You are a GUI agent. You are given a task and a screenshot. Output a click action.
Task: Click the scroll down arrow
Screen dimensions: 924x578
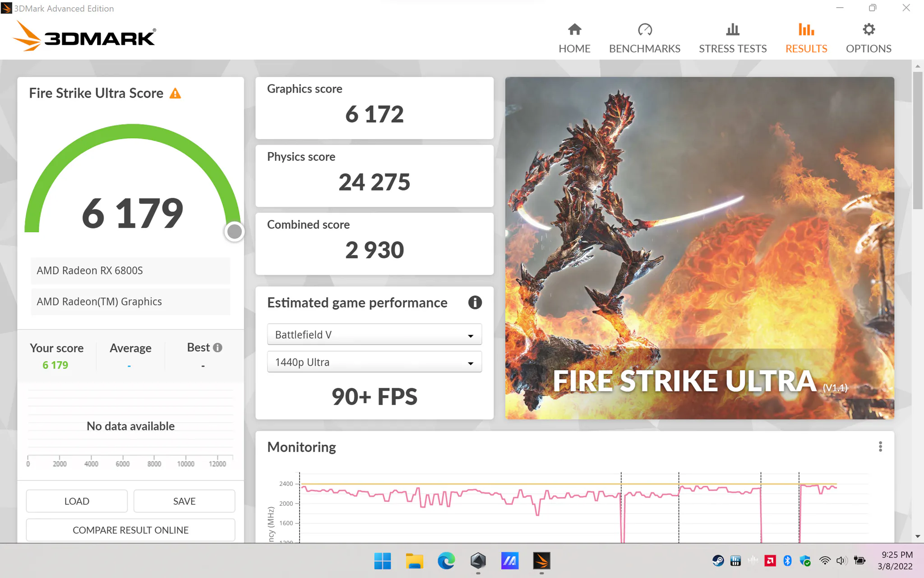pos(918,536)
